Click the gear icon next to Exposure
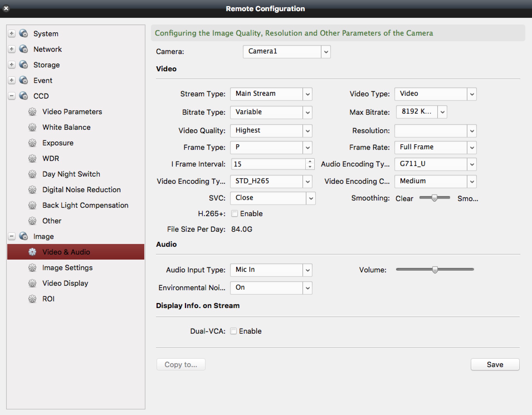Image resolution: width=532 pixels, height=415 pixels. point(32,143)
